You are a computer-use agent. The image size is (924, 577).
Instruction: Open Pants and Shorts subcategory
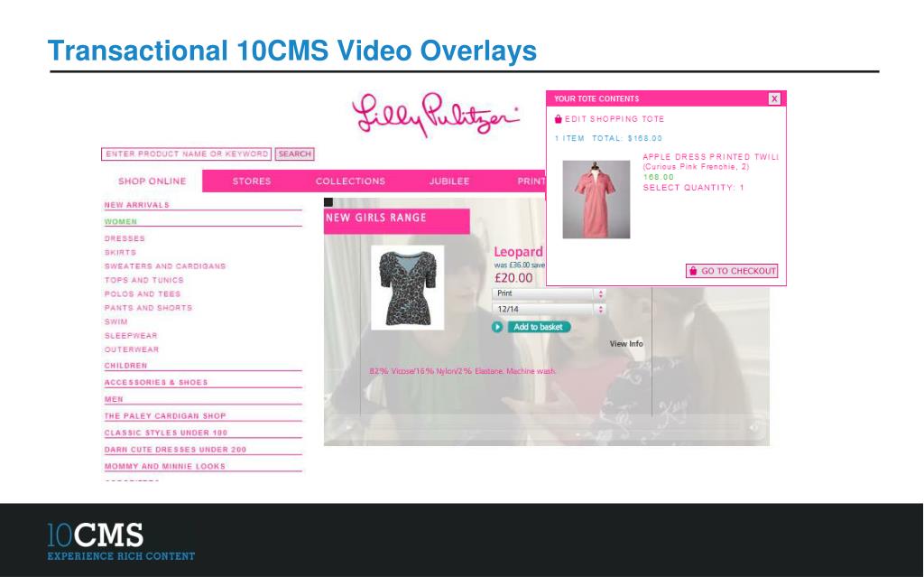point(148,308)
